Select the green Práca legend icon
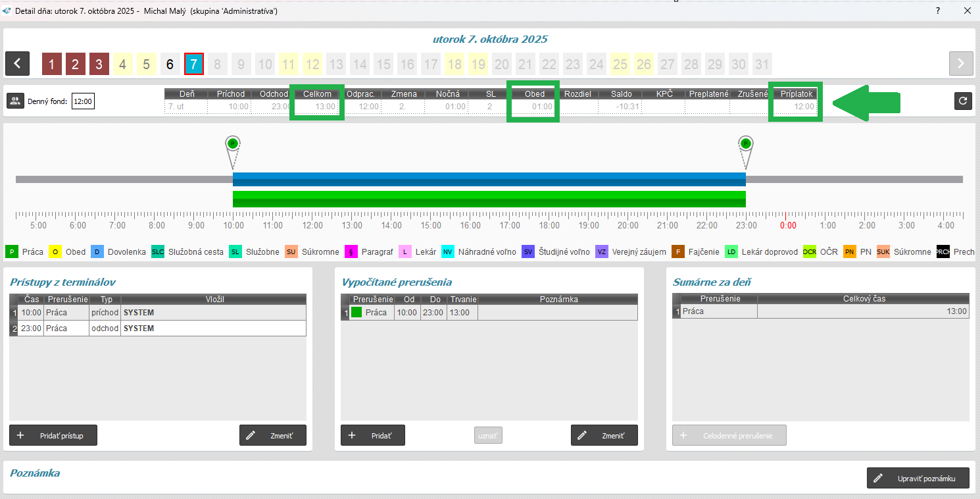This screenshot has height=499, width=980. coord(12,251)
